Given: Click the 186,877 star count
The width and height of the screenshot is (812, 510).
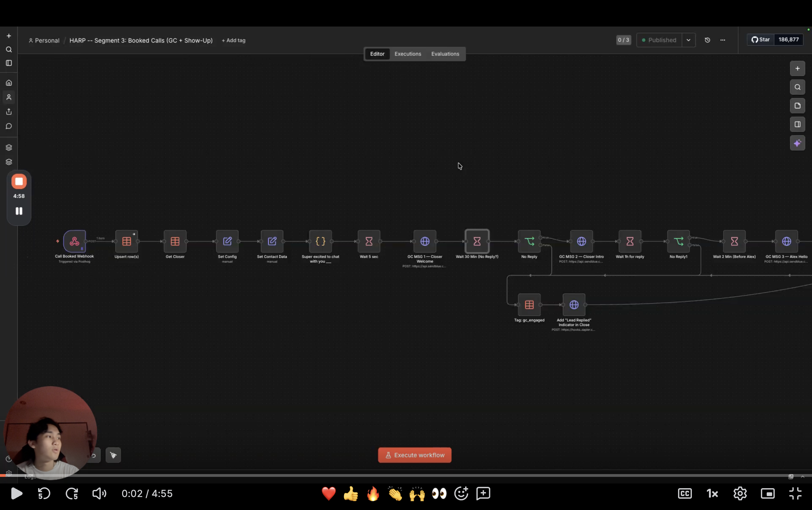Looking at the screenshot, I should click(789, 40).
